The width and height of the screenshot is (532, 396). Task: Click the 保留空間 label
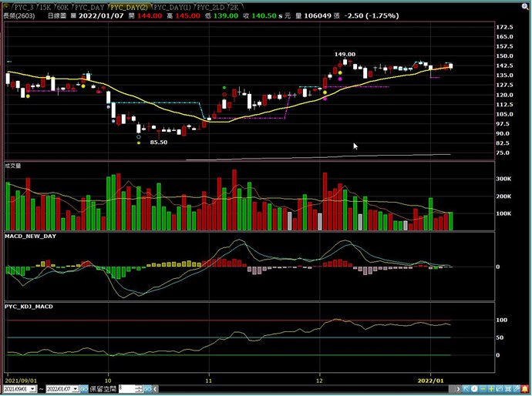[103, 389]
